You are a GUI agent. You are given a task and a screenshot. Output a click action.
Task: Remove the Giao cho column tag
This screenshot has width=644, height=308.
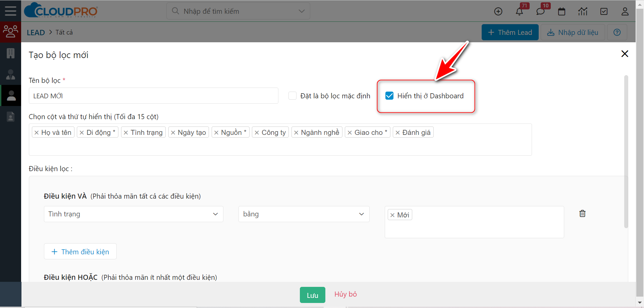pos(350,133)
